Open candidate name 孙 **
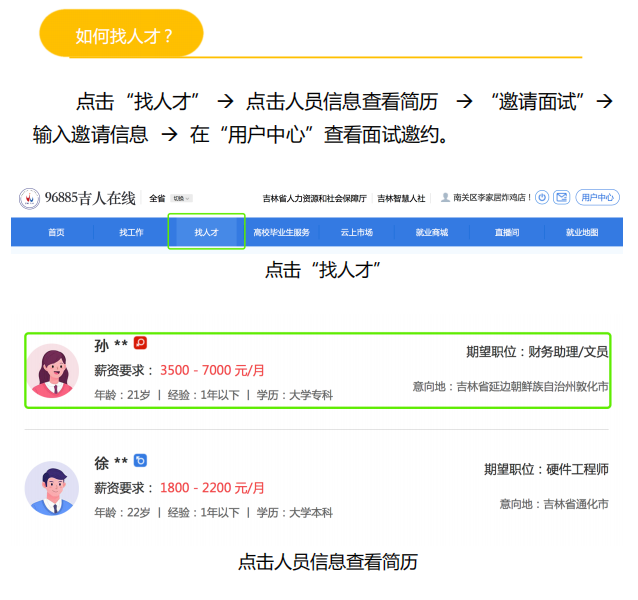Image resolution: width=638 pixels, height=600 pixels. [x=111, y=345]
